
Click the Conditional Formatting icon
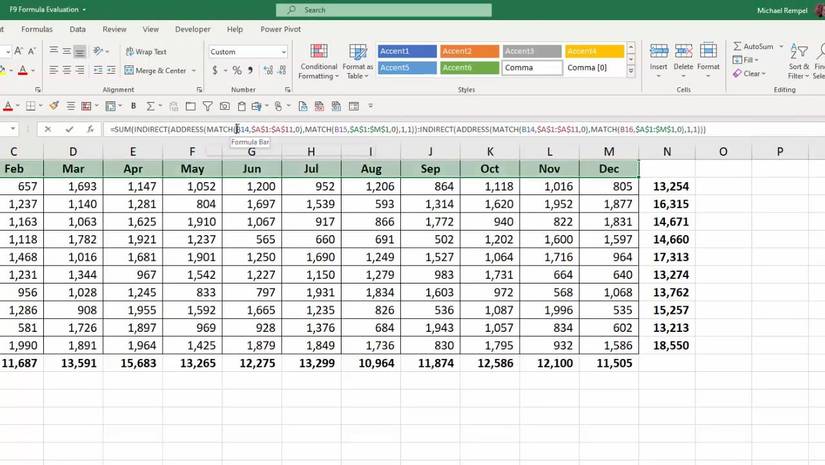point(318,52)
